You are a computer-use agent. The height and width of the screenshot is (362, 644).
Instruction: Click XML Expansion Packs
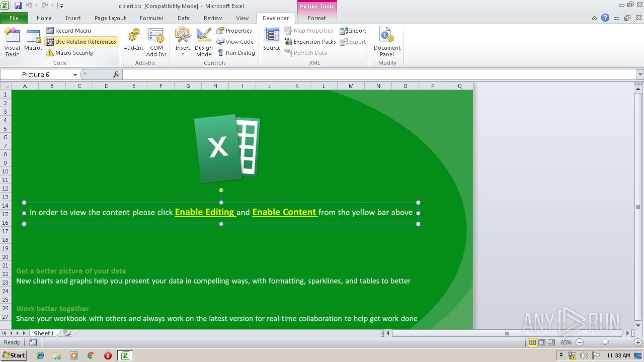pos(310,42)
